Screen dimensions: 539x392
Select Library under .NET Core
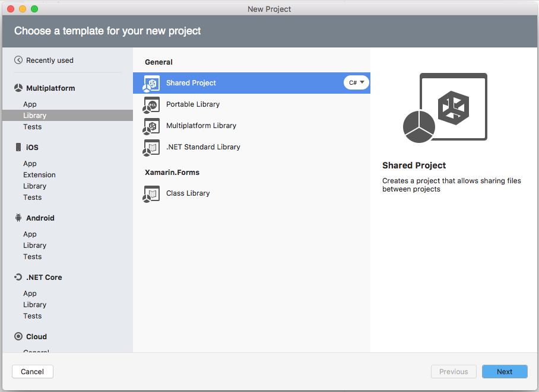tap(34, 305)
